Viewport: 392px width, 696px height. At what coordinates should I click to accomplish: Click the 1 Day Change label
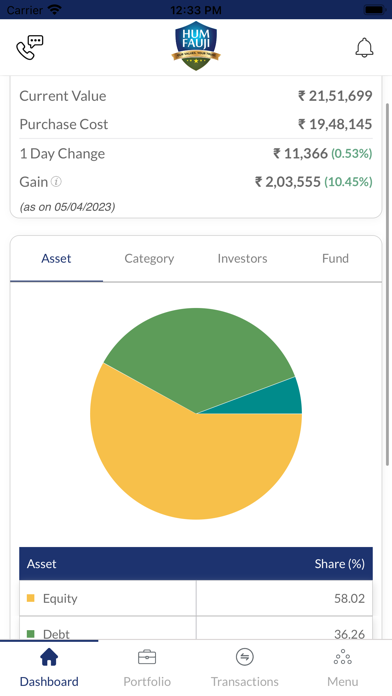point(62,154)
